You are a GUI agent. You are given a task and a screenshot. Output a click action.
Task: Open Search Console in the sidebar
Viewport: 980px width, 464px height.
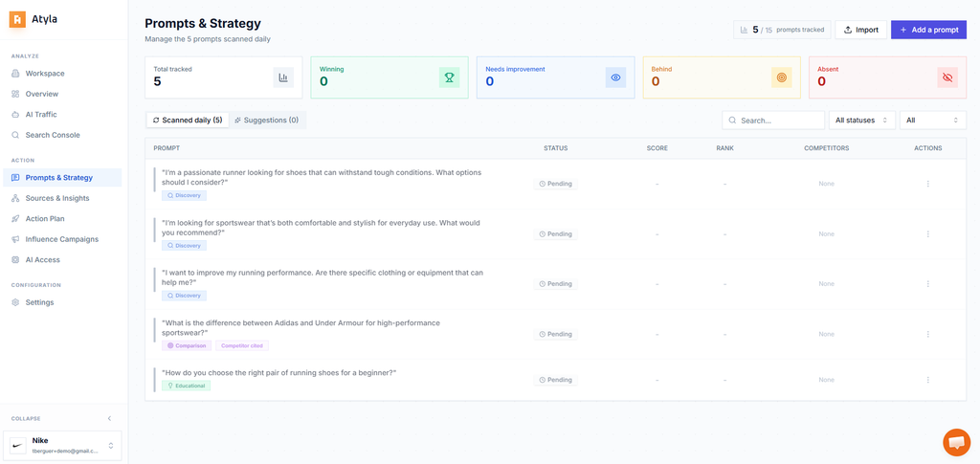pyautogui.click(x=62, y=135)
